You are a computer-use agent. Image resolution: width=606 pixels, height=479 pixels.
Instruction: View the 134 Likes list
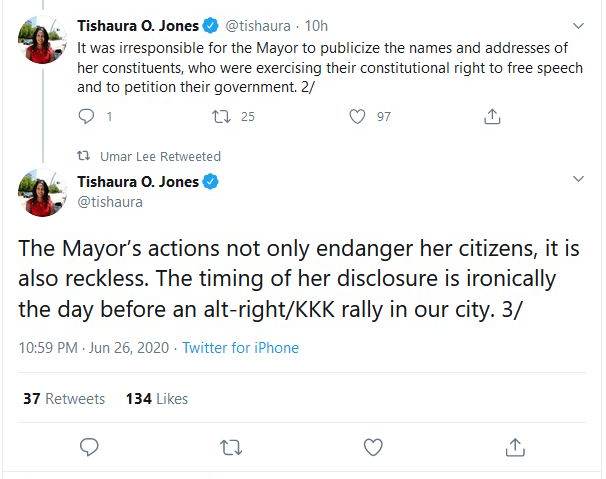click(157, 398)
